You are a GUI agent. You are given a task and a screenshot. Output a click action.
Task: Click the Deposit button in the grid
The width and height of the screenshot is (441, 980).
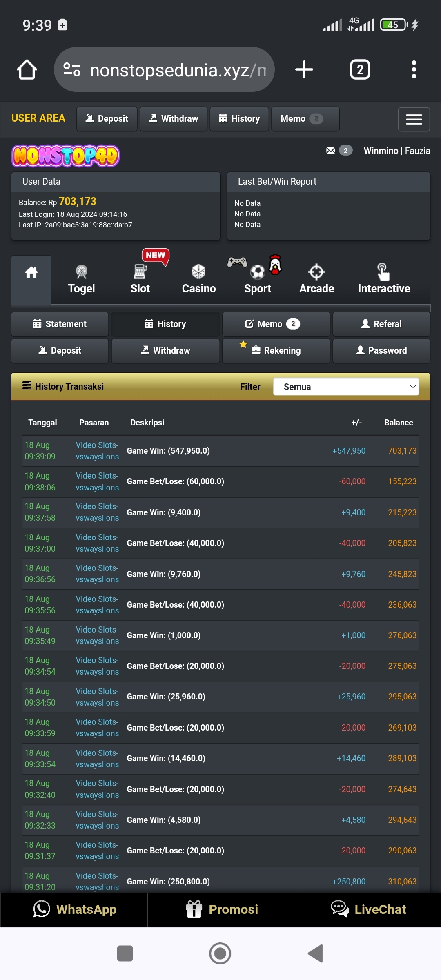coord(60,351)
